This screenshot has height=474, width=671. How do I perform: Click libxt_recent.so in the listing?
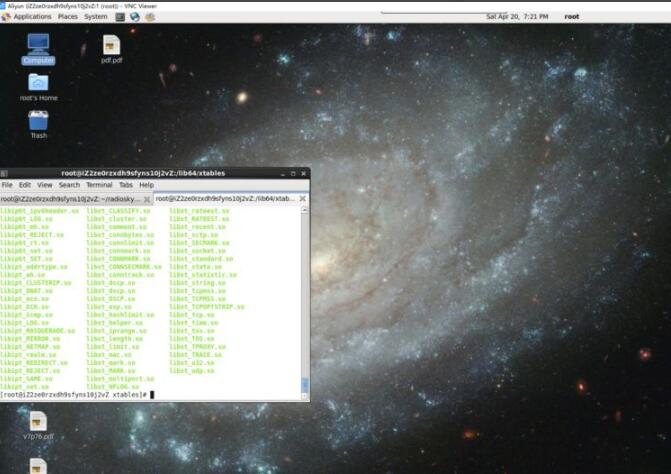(197, 227)
